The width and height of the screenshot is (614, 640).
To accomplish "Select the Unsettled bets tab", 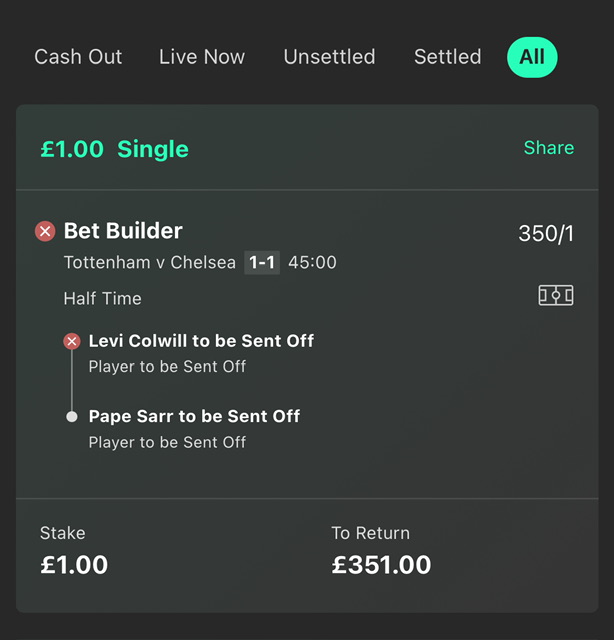I will 329,57.
